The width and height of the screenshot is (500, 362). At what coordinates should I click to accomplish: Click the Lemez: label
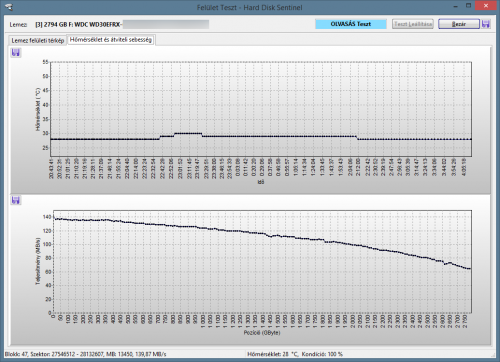(x=18, y=25)
